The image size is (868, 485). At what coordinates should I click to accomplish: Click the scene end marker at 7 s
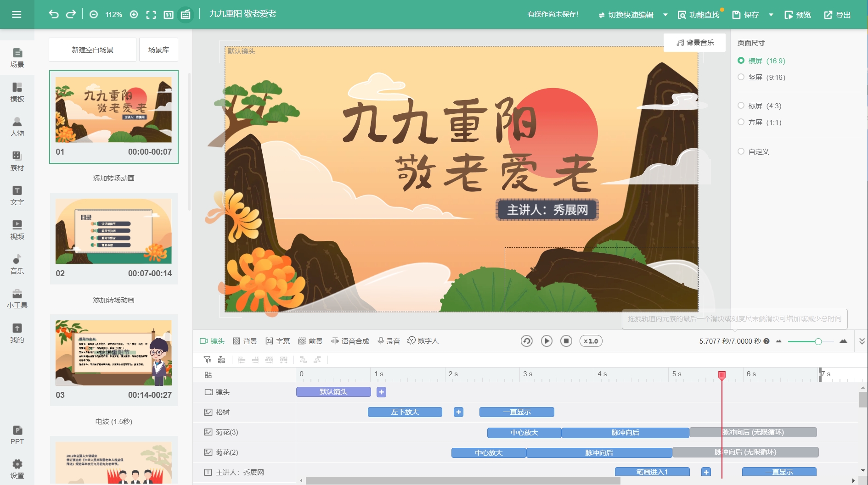pos(820,374)
